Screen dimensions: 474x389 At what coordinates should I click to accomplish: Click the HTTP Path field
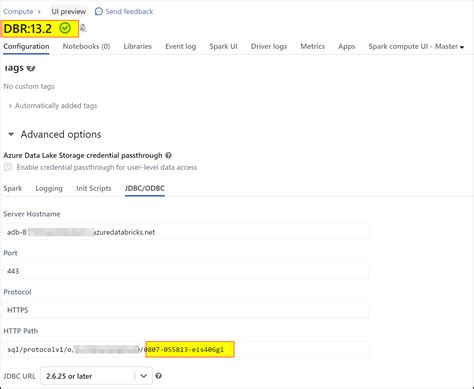[x=186, y=349]
